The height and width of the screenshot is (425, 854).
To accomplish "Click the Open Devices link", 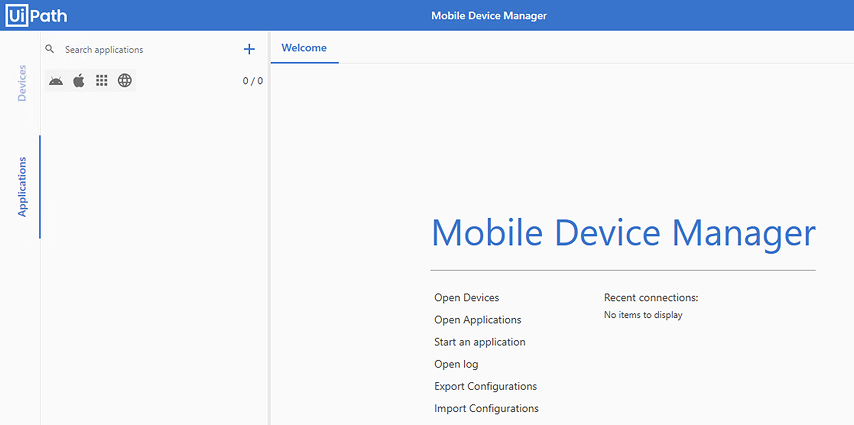I will [467, 298].
